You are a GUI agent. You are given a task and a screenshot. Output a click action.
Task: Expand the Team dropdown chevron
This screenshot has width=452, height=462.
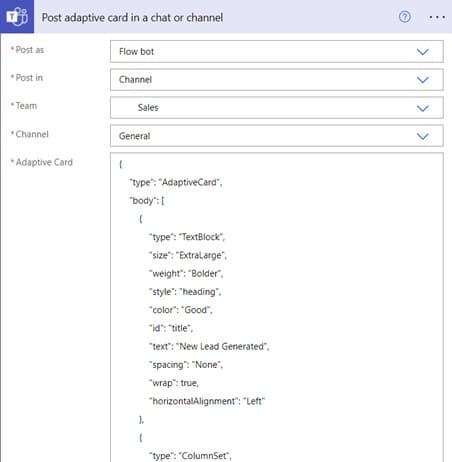pyautogui.click(x=423, y=108)
